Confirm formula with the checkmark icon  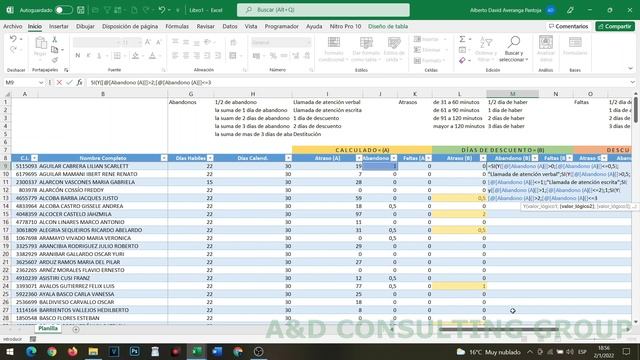click(69, 82)
